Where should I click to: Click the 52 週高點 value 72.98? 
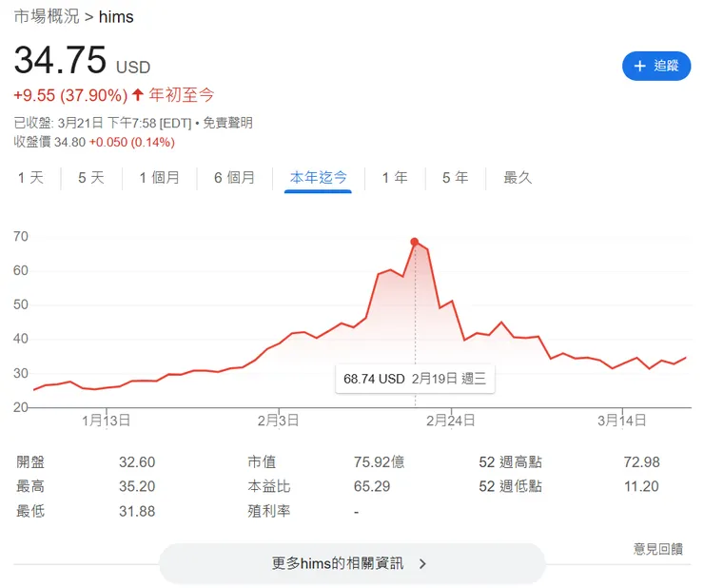click(641, 461)
